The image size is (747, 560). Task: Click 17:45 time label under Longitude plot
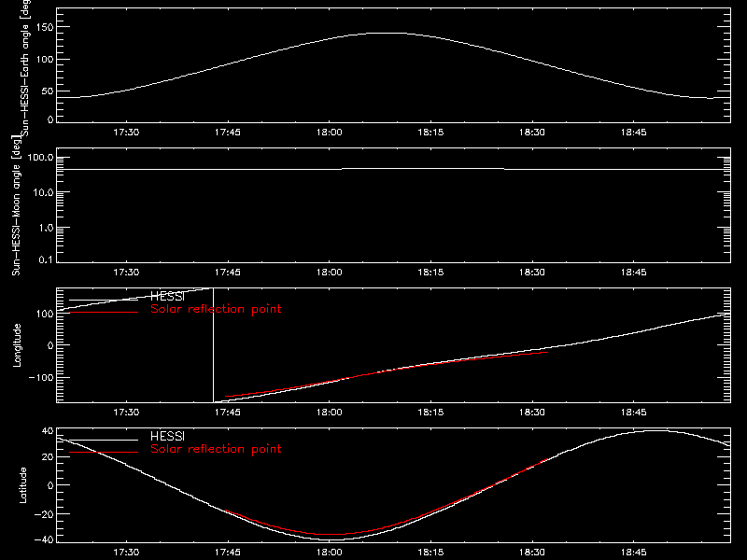click(228, 413)
